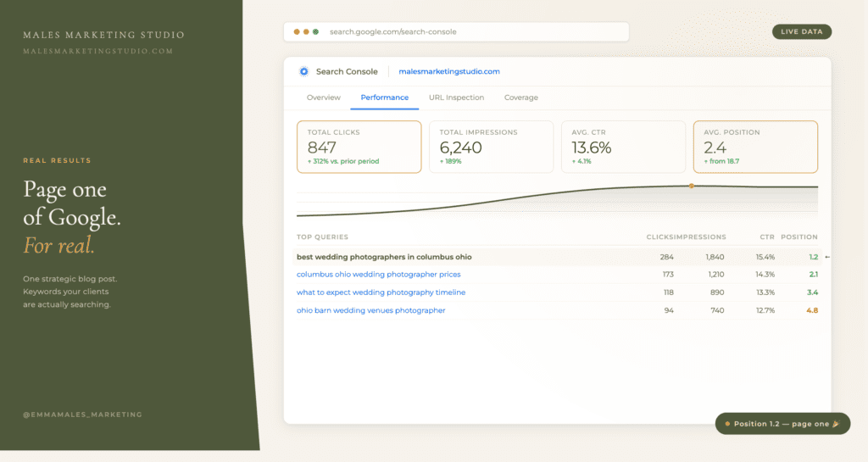Click the + 4.1% CTR change text

pos(581,162)
